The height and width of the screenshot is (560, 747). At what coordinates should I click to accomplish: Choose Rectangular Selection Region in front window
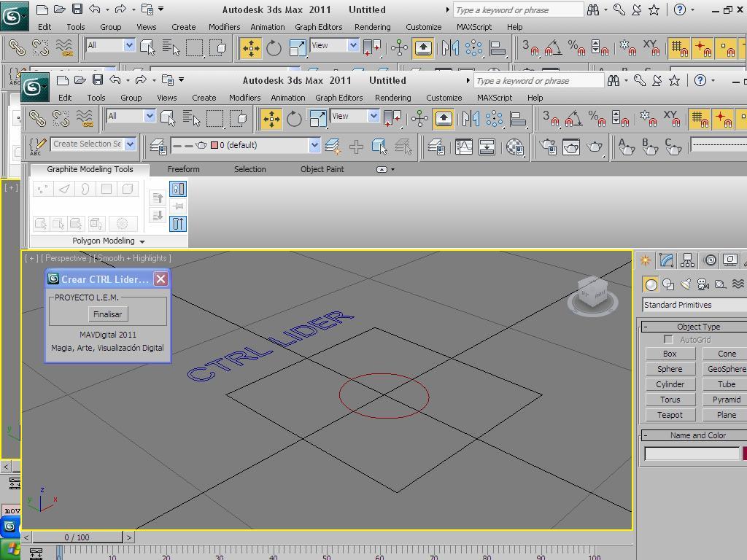(214, 118)
